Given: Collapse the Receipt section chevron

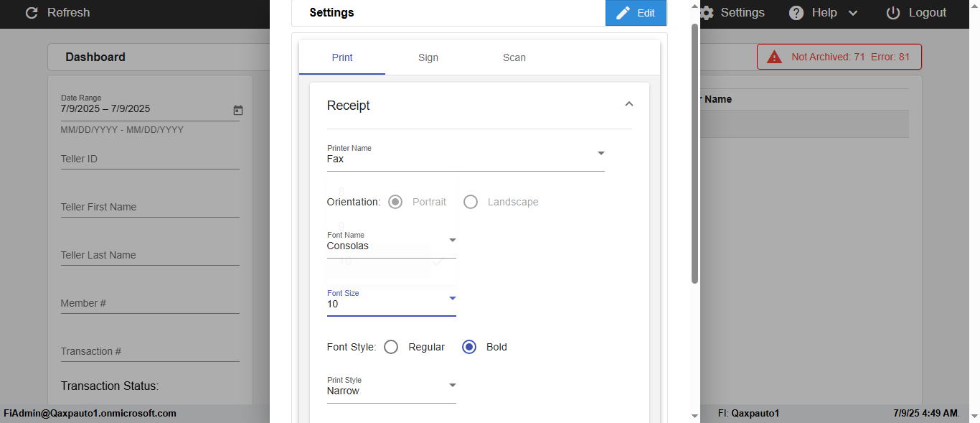Looking at the screenshot, I should [629, 105].
